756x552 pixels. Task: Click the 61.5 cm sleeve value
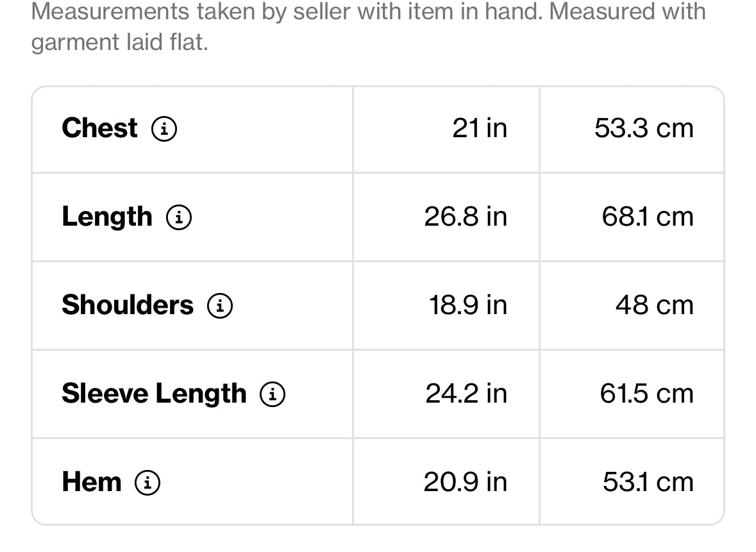647,394
